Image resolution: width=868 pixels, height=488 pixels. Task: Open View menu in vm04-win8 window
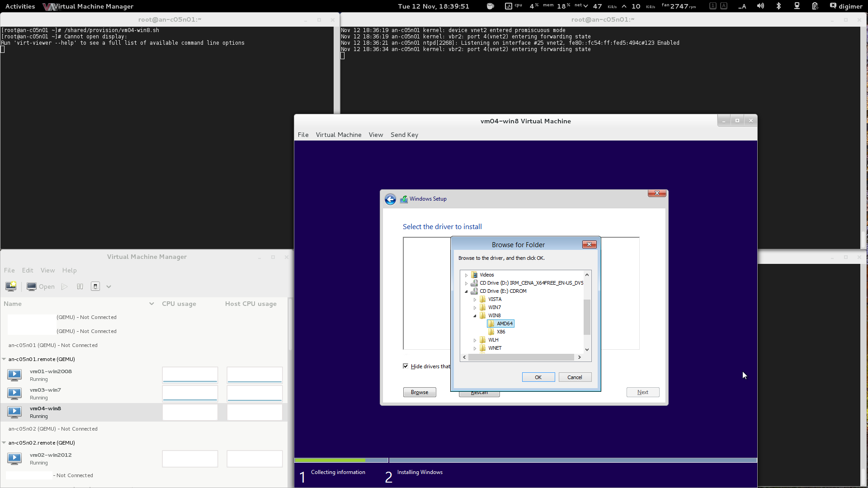click(x=376, y=135)
